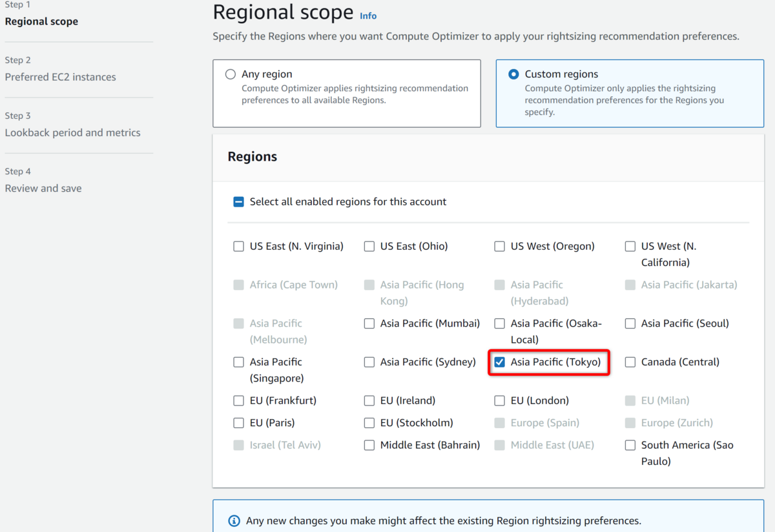Check the US West (N. California) checkbox
This screenshot has width=775, height=532.
click(630, 246)
